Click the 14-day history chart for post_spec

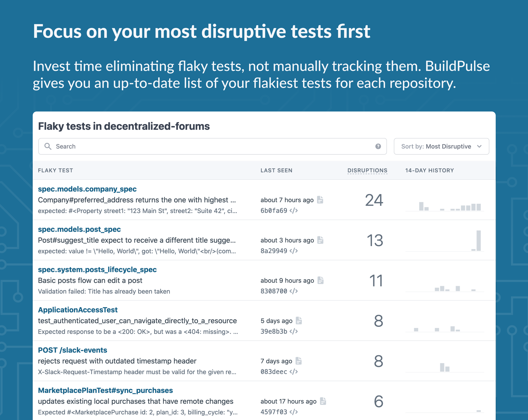[x=444, y=241]
